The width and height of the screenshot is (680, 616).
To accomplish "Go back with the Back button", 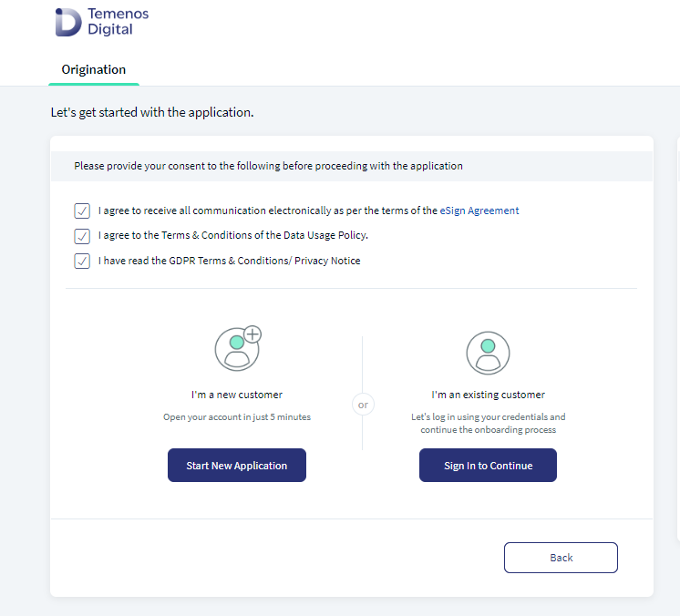I will 561,558.
